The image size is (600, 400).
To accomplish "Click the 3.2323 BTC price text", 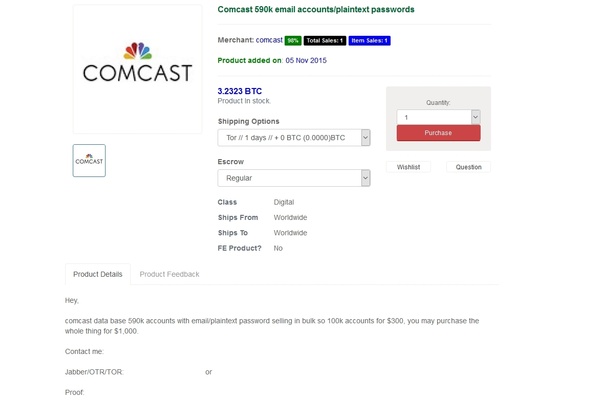I will click(240, 91).
